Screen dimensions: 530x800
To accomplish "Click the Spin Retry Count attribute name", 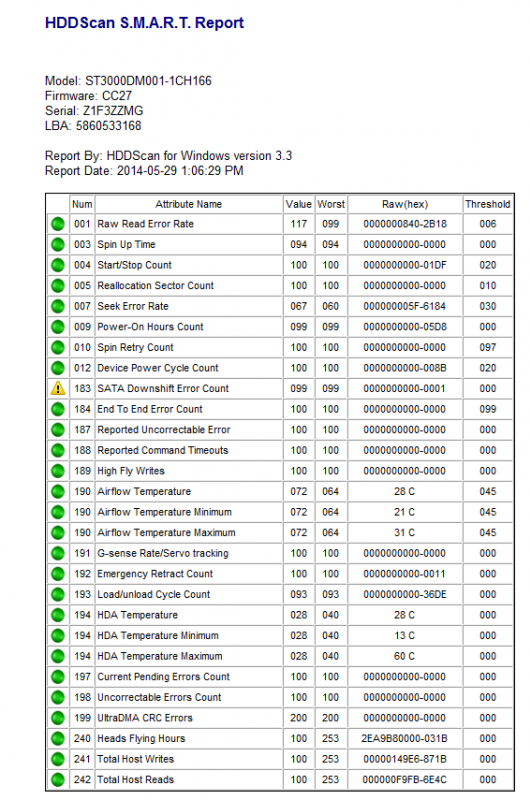I will (135, 347).
